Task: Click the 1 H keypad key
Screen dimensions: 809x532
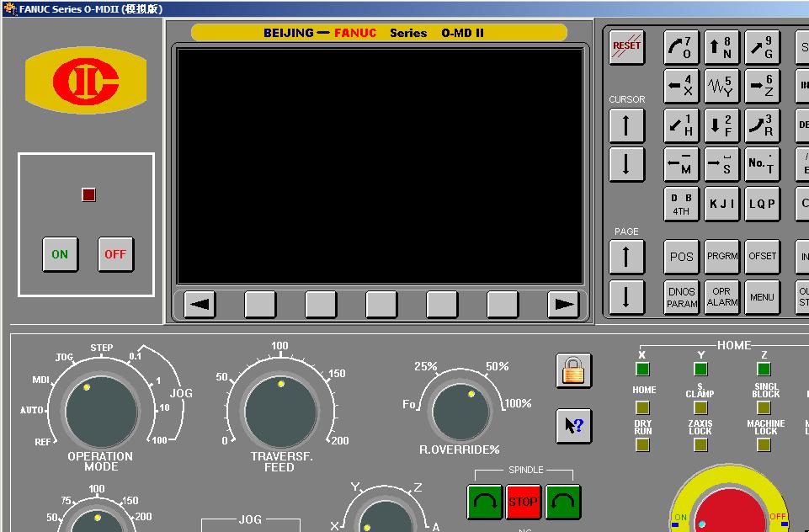Action: pos(681,125)
